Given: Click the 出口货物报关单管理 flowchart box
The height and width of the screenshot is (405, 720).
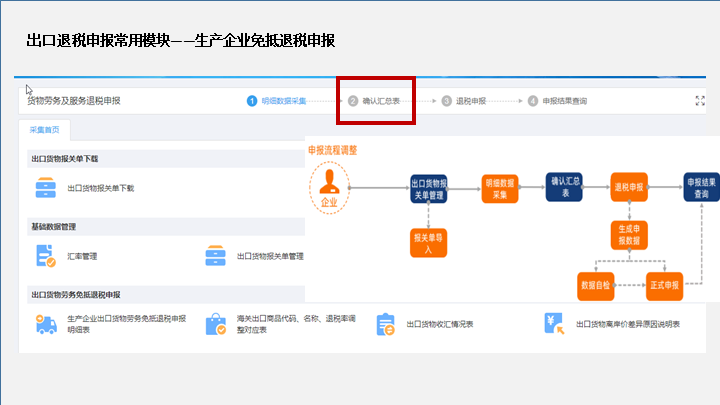Looking at the screenshot, I should pyautogui.click(x=428, y=189).
